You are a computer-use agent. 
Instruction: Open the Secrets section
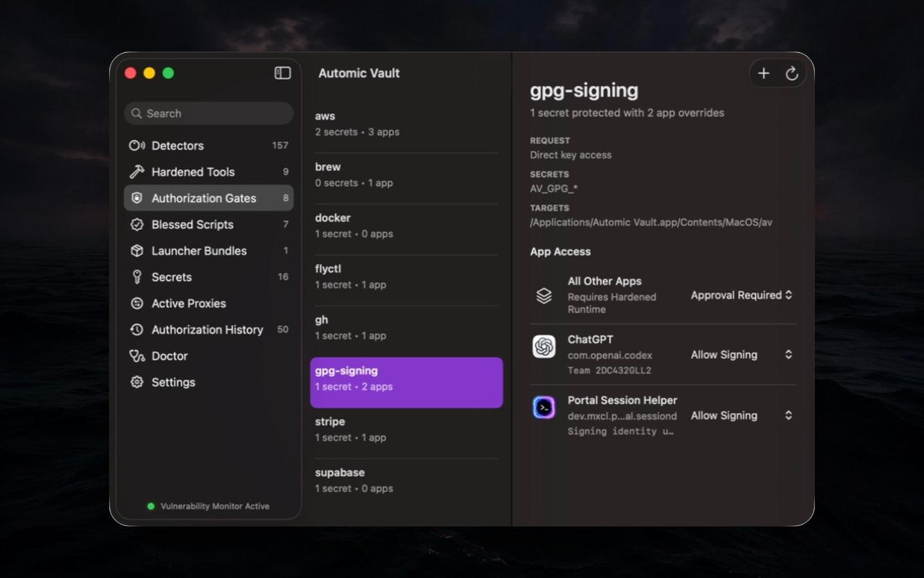point(209,277)
